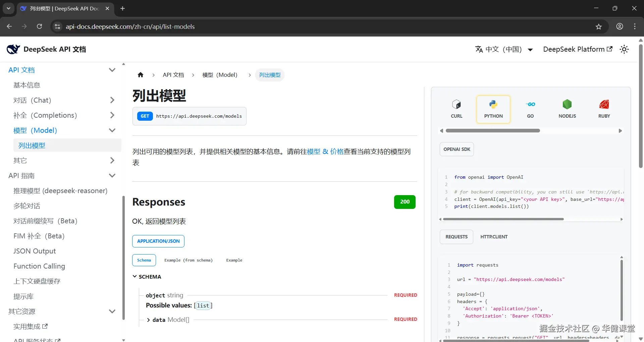Open the 中文 (中国) language dropdown
Image resolution: width=644 pixels, height=342 pixels.
click(x=504, y=49)
